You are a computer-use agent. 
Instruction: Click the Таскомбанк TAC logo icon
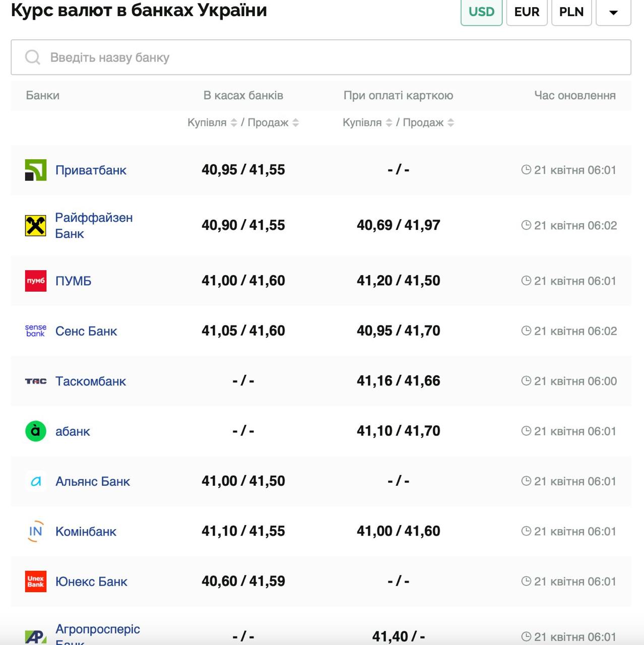(x=36, y=381)
